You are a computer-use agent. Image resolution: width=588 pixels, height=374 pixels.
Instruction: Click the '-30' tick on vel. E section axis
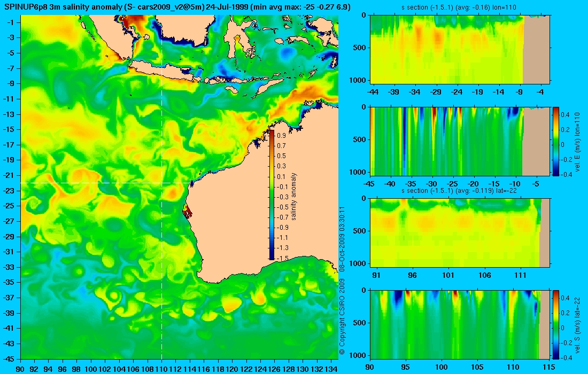click(x=432, y=184)
